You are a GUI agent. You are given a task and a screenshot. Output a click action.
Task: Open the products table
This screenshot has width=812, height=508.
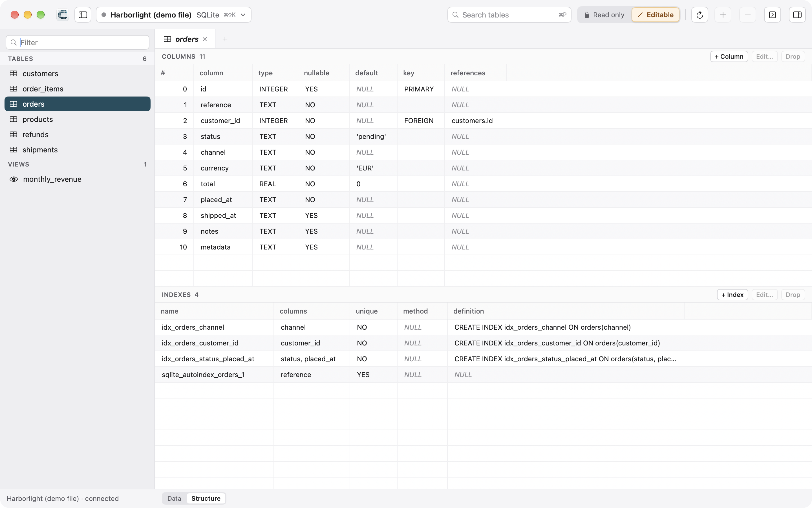point(78,119)
